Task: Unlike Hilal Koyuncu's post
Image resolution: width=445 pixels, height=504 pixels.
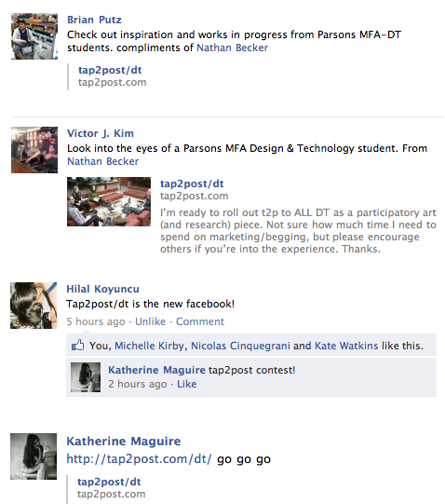Action: [x=151, y=321]
